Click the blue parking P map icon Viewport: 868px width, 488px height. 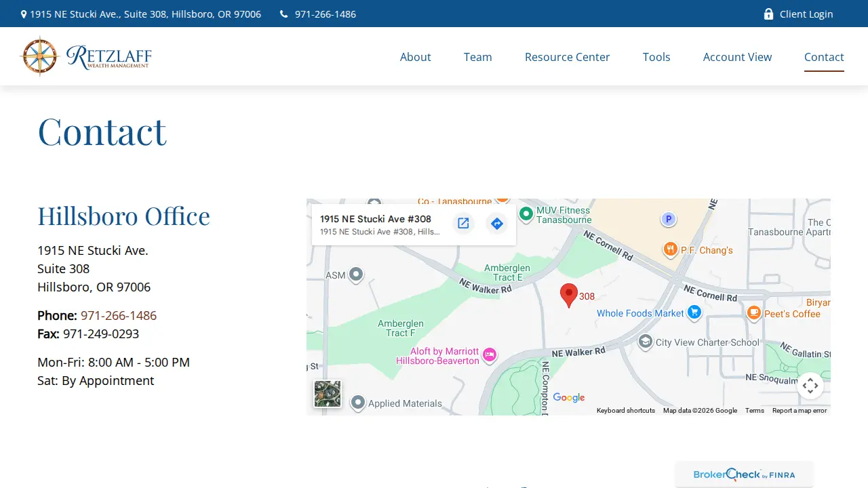[668, 219]
